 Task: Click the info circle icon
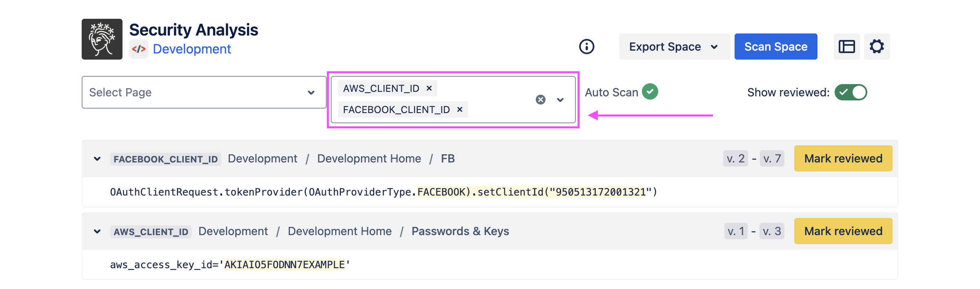pos(587,47)
